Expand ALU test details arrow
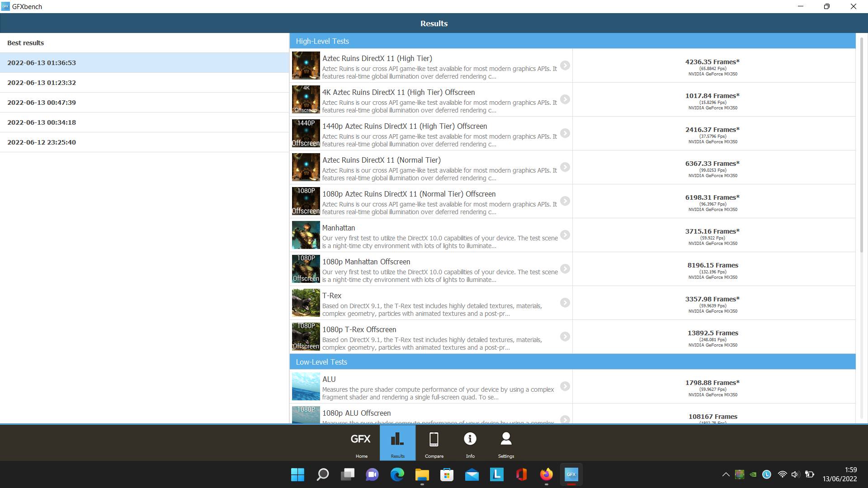The image size is (868, 488). [565, 386]
